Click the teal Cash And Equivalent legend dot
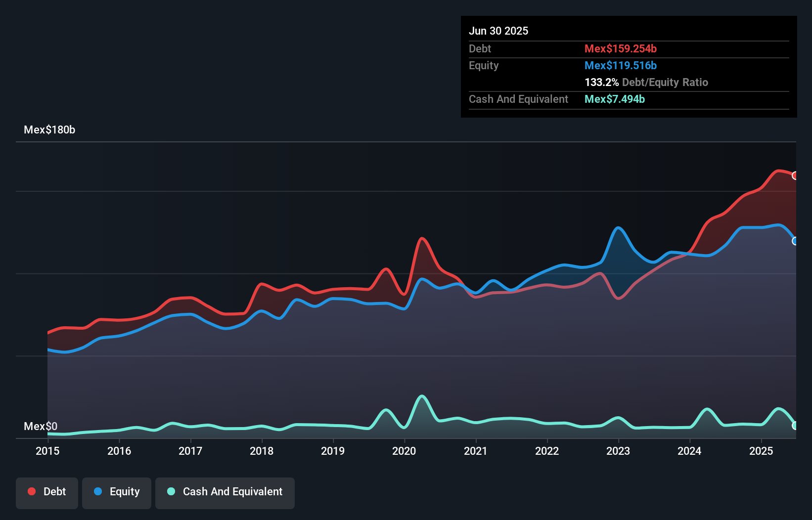This screenshot has height=520, width=812. coord(171,491)
